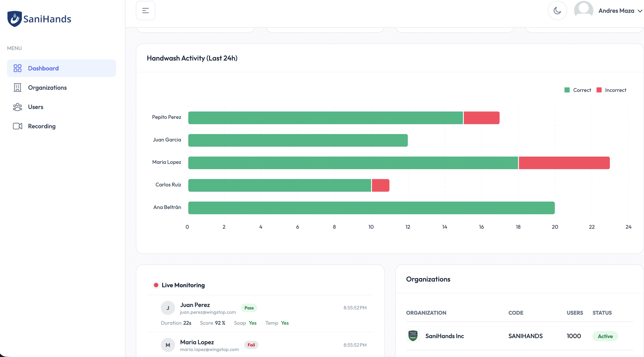Toggle the Correct legend green swatch

(567, 90)
